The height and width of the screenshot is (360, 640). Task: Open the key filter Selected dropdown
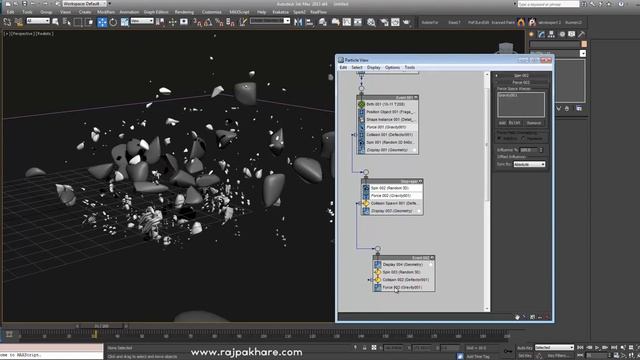coord(554,348)
